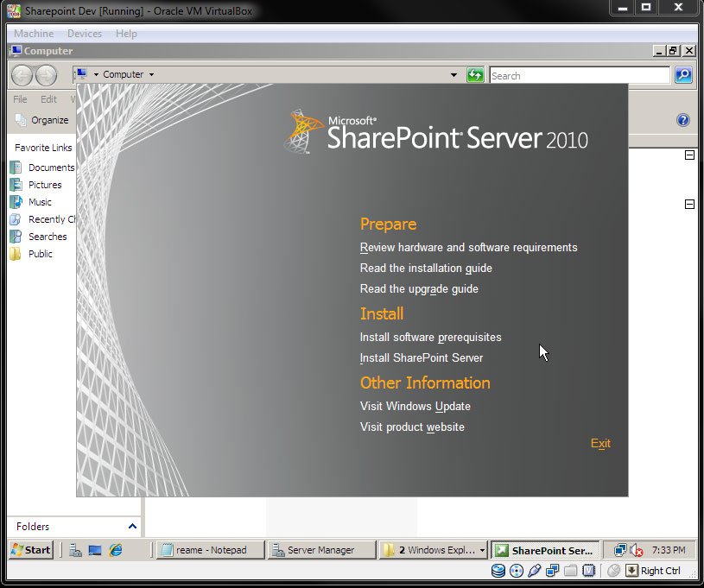Click VirtualBox optical disc status icon

tap(517, 571)
